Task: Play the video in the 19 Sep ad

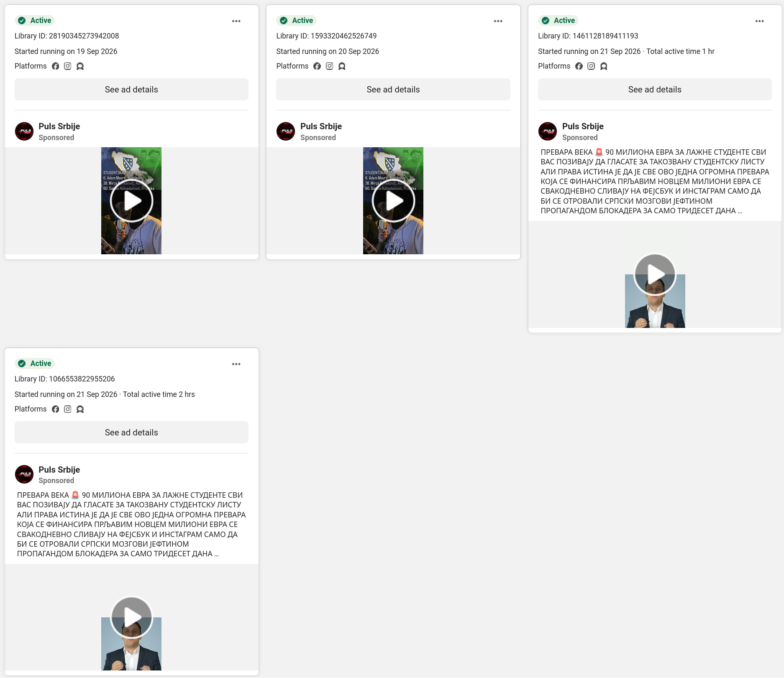Action: (131, 201)
